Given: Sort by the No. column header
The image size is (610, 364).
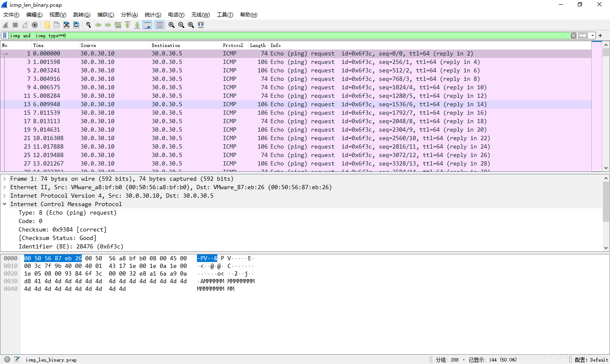Looking at the screenshot, I should pyautogui.click(x=16, y=45).
